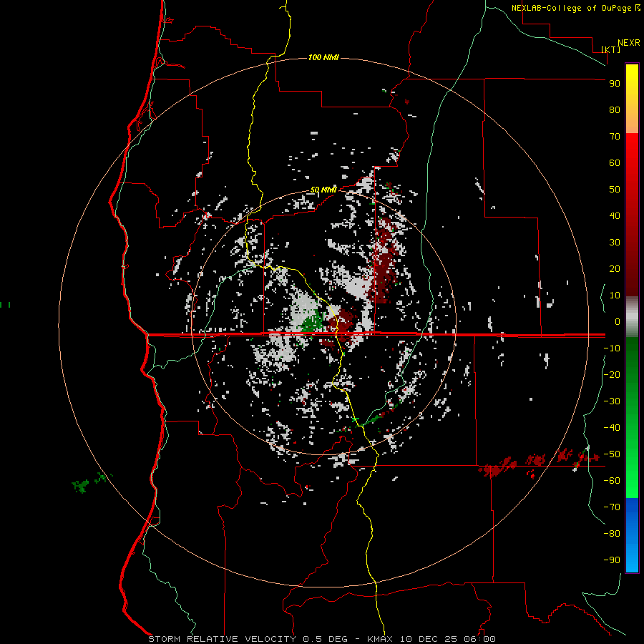Click the [KT] units label
The height and width of the screenshot is (644, 644).
pyautogui.click(x=611, y=49)
